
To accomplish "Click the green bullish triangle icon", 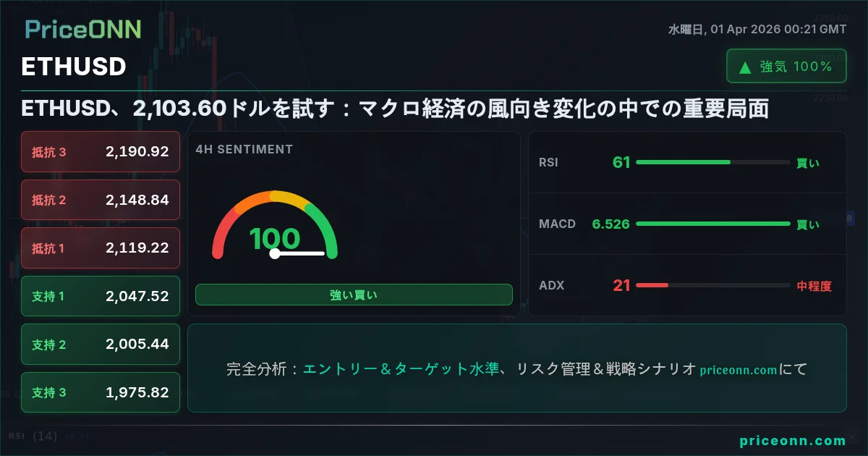I will point(744,67).
